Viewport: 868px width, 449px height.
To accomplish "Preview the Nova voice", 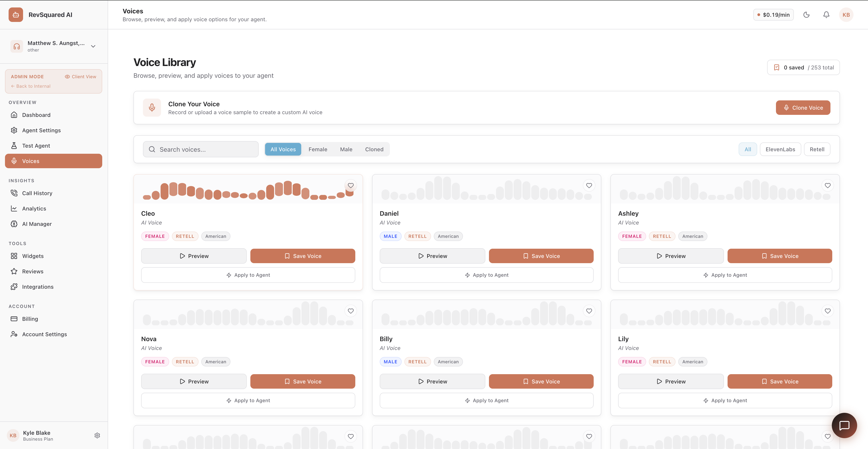I will click(x=194, y=381).
